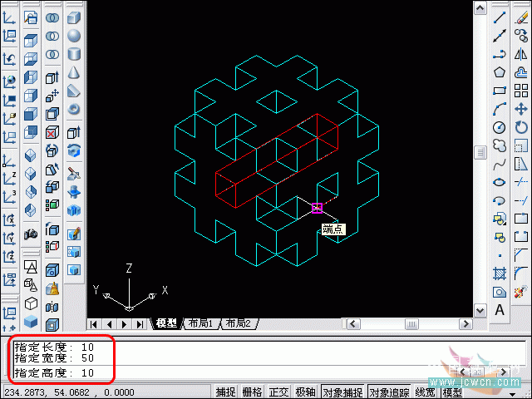Pick the flat shaded blue cube icon
532x399 pixels.
pos(31,322)
